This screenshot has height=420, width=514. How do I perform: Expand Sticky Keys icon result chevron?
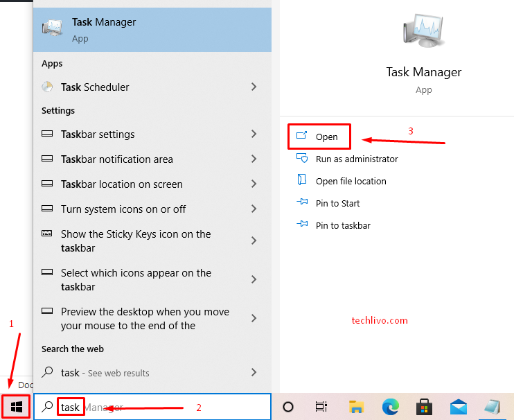coord(254,240)
